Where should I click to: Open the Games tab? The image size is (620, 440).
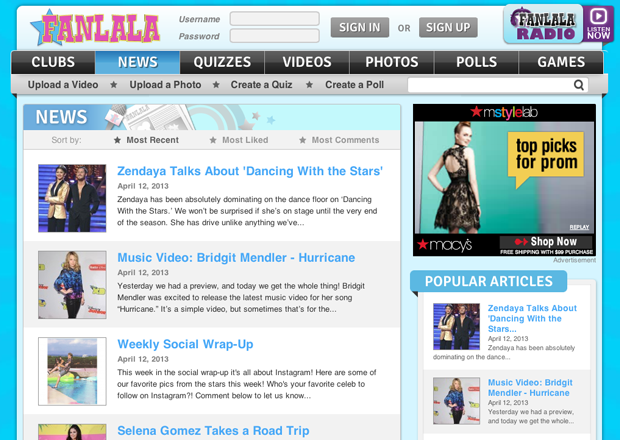pos(561,62)
